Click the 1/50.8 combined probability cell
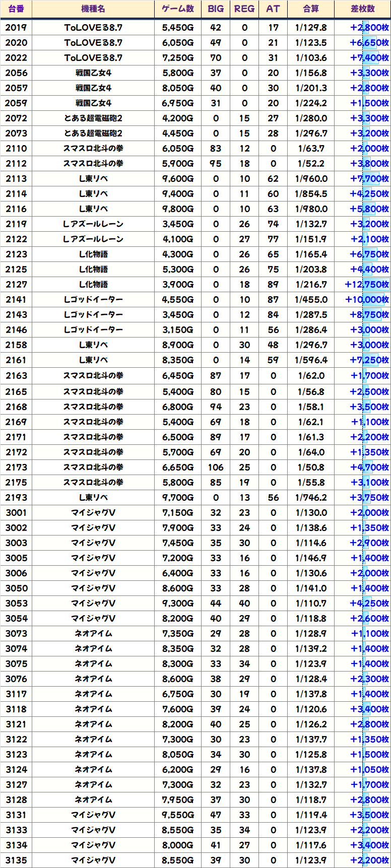The width and height of the screenshot is (391, 868). point(311,468)
